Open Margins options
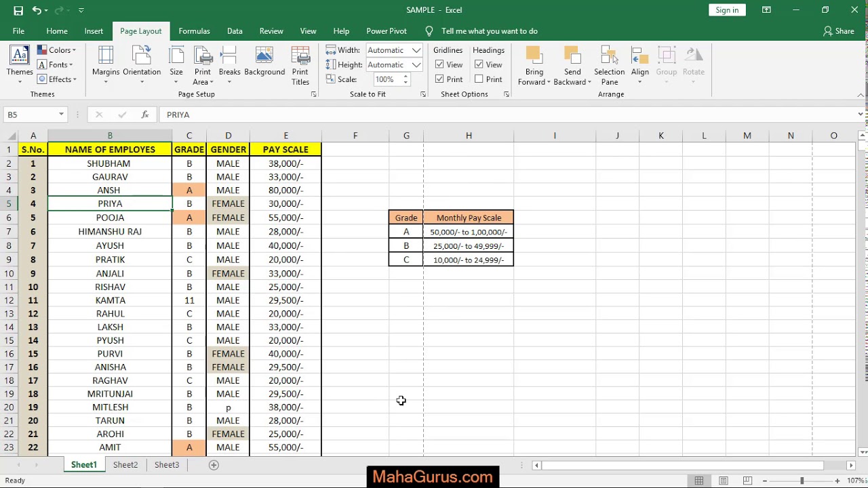This screenshot has height=488, width=868. point(106,65)
